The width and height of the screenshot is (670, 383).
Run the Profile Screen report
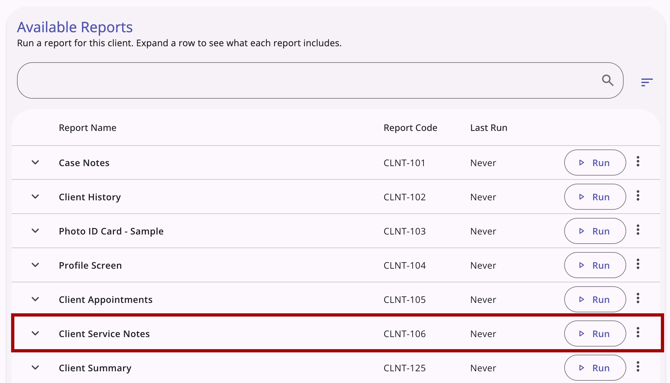(x=595, y=265)
